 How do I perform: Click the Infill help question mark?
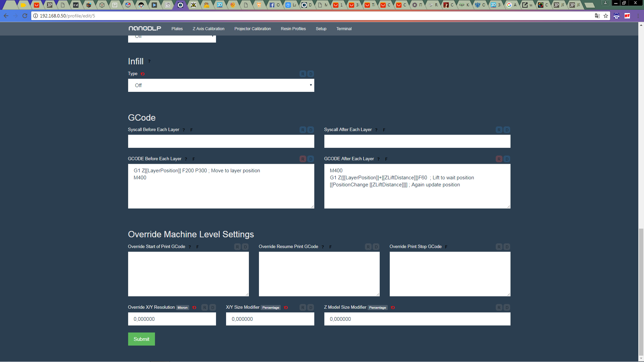pyautogui.click(x=149, y=61)
